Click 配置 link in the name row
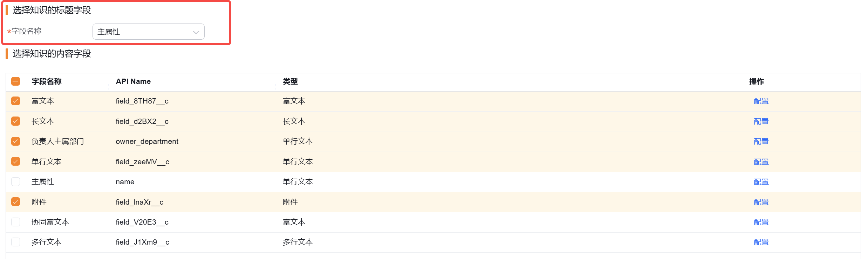 761,182
